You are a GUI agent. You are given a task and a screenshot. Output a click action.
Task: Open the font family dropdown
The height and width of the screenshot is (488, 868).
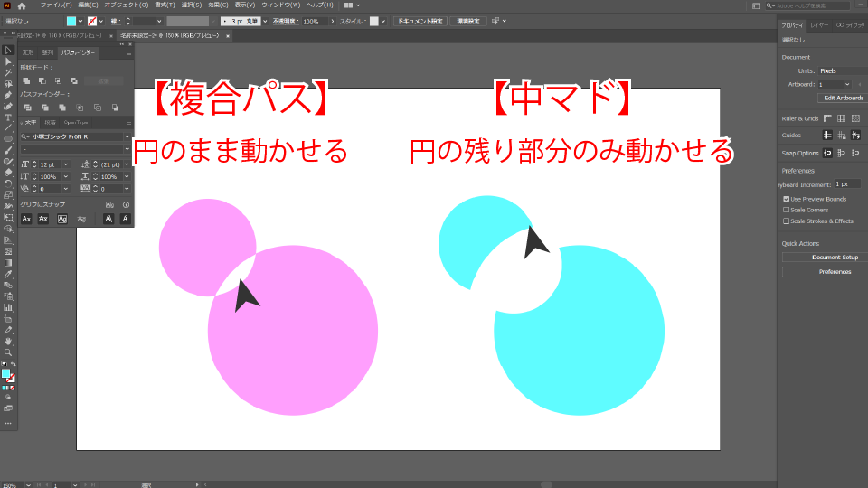pos(127,136)
